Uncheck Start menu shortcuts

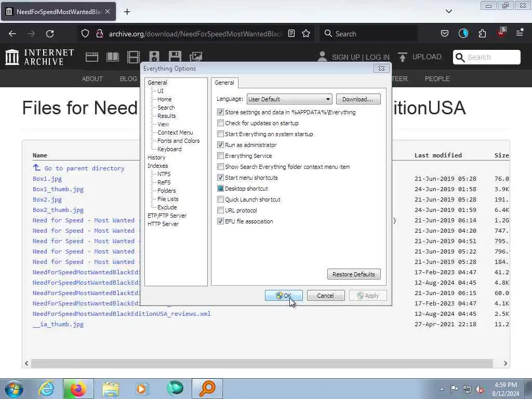[x=220, y=178]
